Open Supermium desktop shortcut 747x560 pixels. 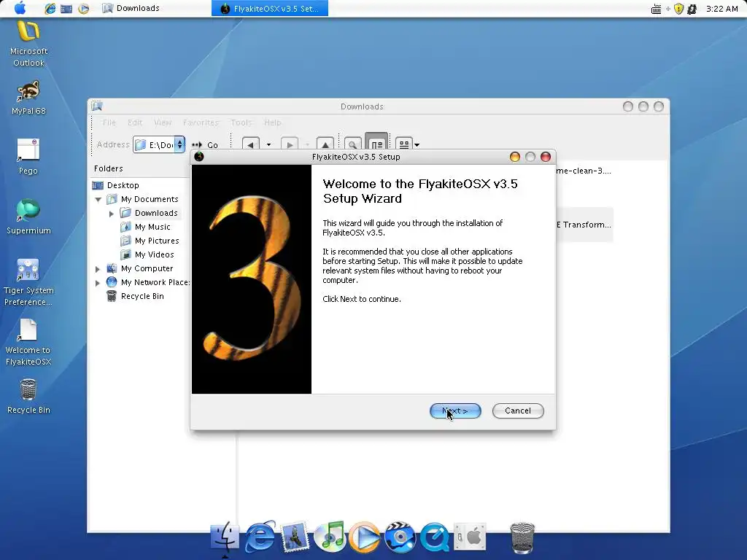[x=28, y=217]
